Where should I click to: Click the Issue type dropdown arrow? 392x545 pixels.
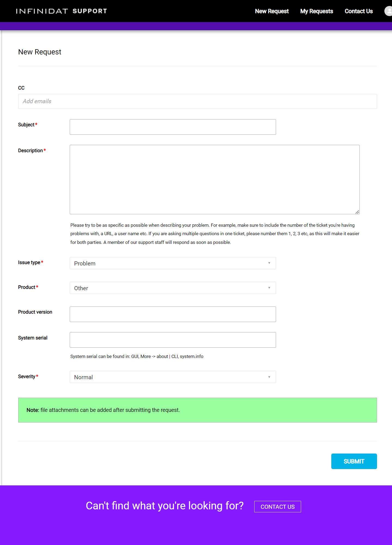coord(269,263)
